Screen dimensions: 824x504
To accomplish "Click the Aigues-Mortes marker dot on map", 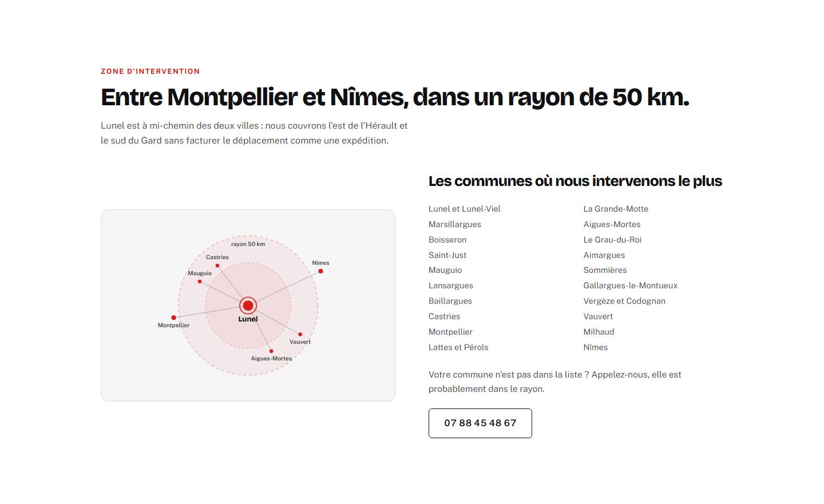I will coord(271,351).
